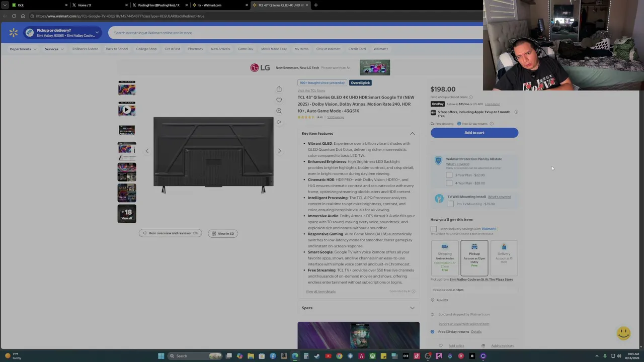
Task: Expand the Specs section
Action: point(412,308)
